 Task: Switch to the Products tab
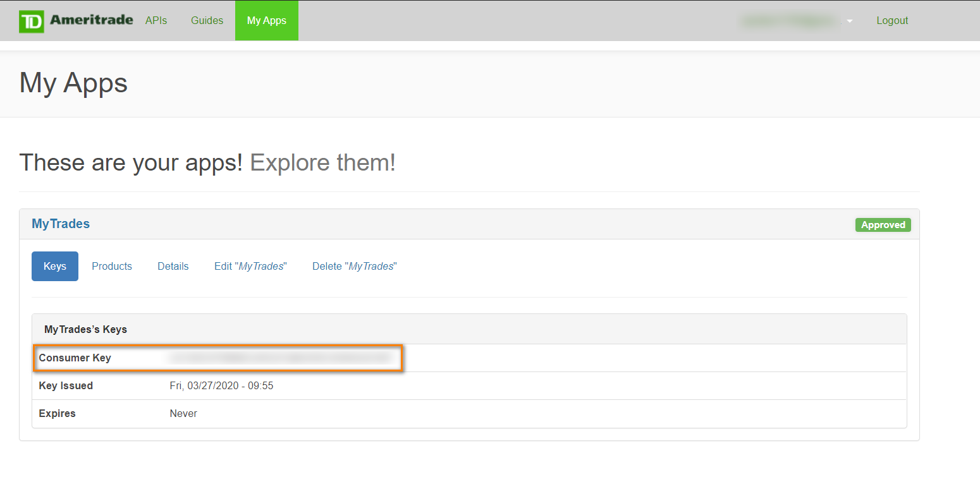tap(112, 266)
